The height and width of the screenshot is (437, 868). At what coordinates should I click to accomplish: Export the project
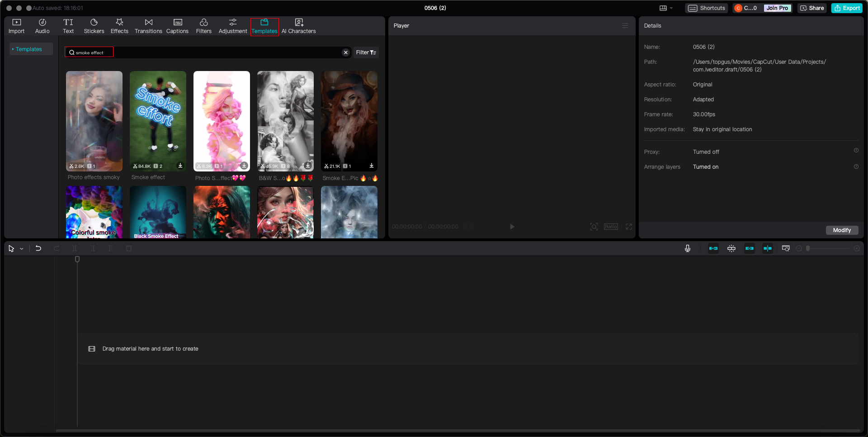847,8
